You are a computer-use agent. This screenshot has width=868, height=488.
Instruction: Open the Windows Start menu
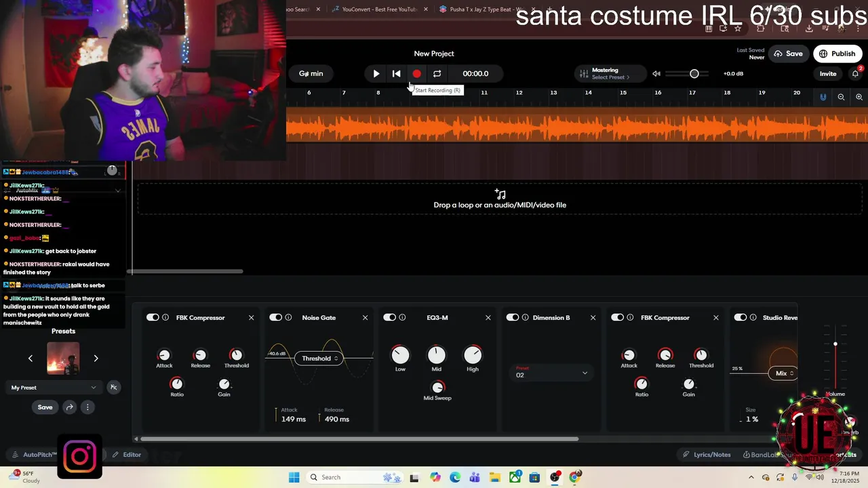pos(294,477)
